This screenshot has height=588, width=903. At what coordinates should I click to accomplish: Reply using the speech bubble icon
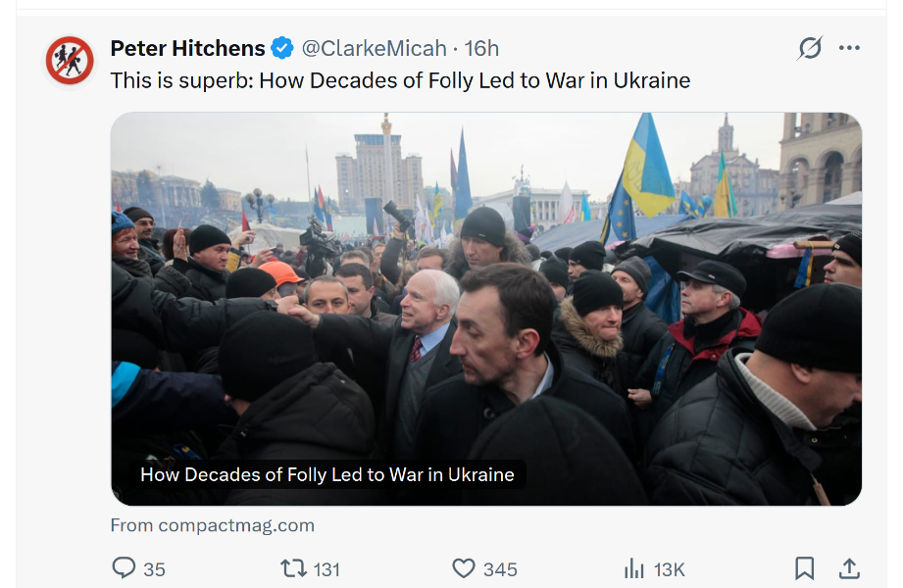point(124,568)
